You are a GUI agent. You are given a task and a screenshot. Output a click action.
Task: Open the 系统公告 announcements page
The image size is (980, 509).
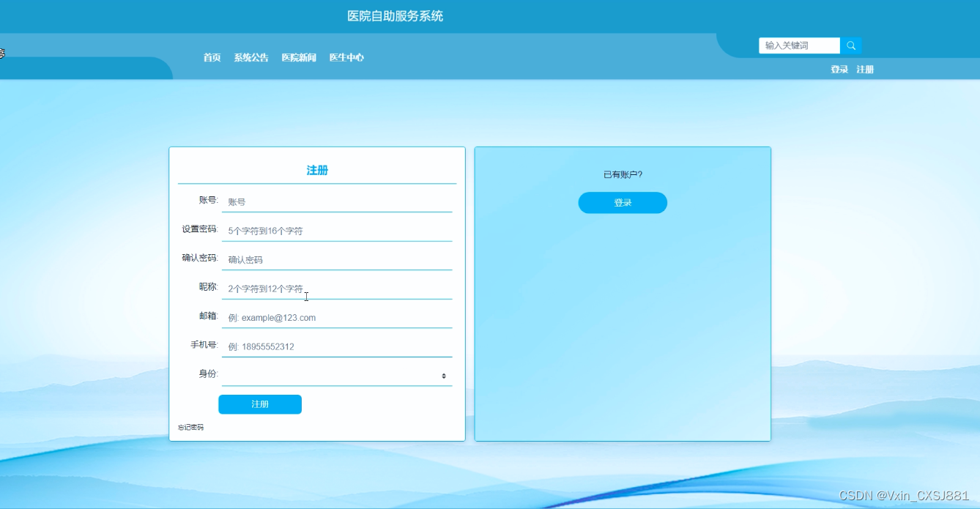[251, 57]
